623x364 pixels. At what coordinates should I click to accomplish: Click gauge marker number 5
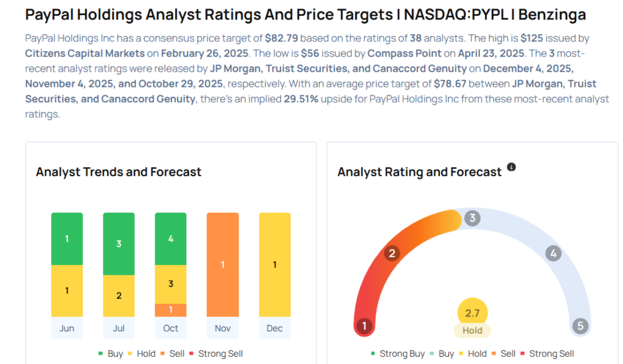[x=580, y=326]
